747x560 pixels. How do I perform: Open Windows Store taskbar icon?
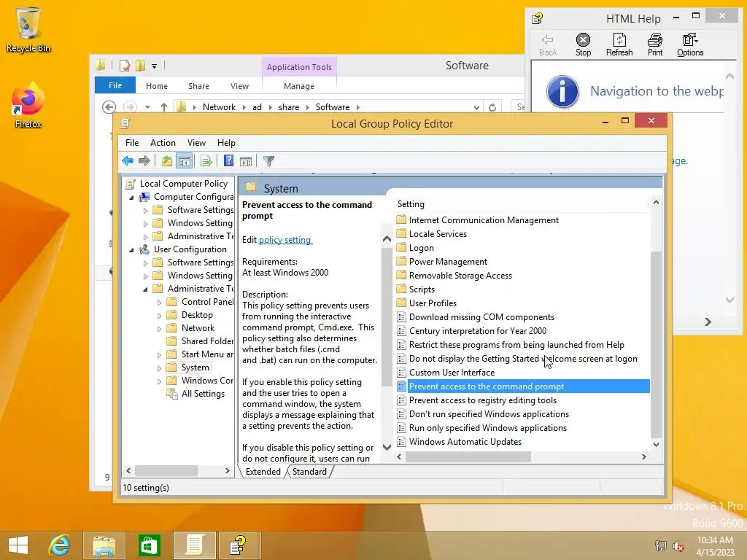tap(149, 545)
